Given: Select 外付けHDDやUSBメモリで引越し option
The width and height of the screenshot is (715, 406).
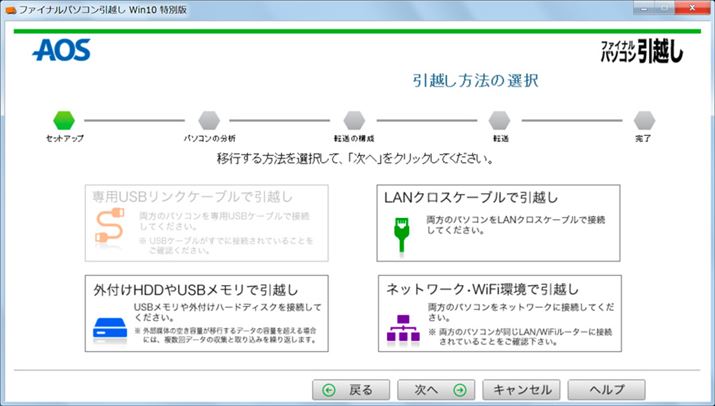Looking at the screenshot, I should tap(203, 313).
